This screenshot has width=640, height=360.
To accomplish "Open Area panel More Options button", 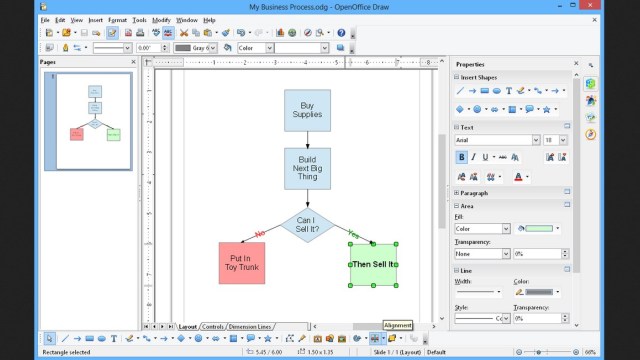I will click(567, 204).
